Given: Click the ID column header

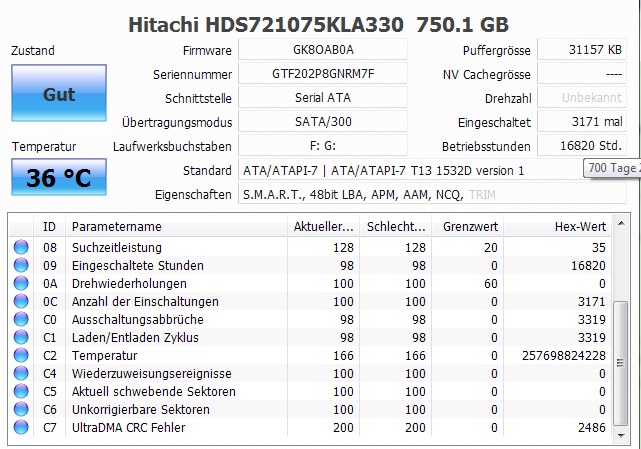Looking at the screenshot, I should coord(49,227).
